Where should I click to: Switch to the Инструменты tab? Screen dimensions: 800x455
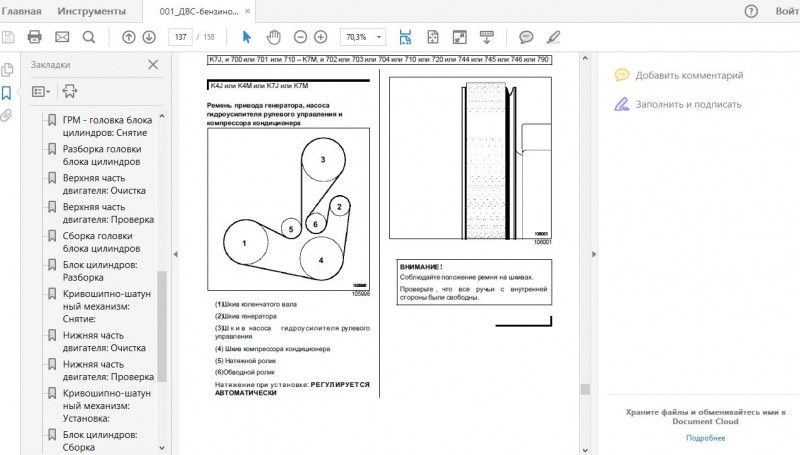(91, 11)
